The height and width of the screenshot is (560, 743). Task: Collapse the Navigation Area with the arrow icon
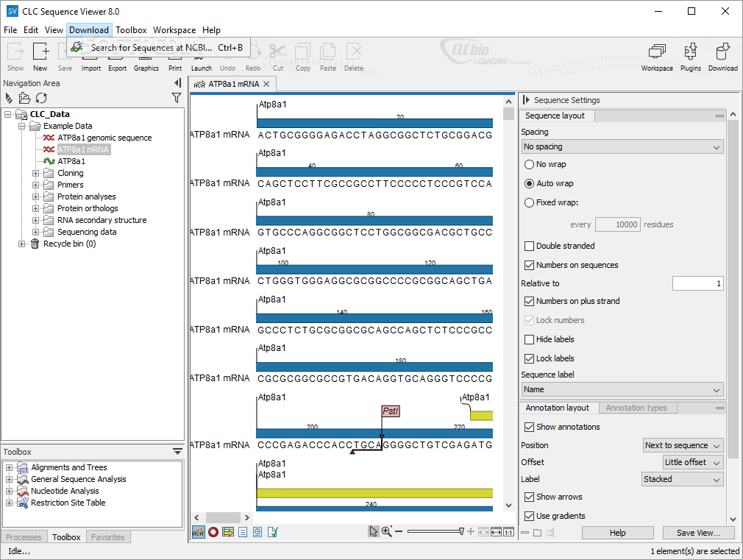click(177, 83)
